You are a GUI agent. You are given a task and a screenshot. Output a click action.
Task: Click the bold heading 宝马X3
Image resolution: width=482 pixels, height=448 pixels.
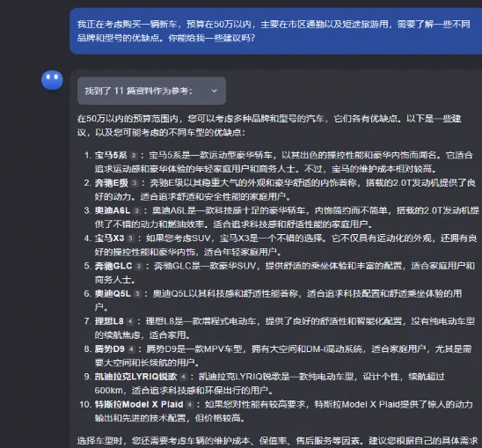pyautogui.click(x=109, y=239)
